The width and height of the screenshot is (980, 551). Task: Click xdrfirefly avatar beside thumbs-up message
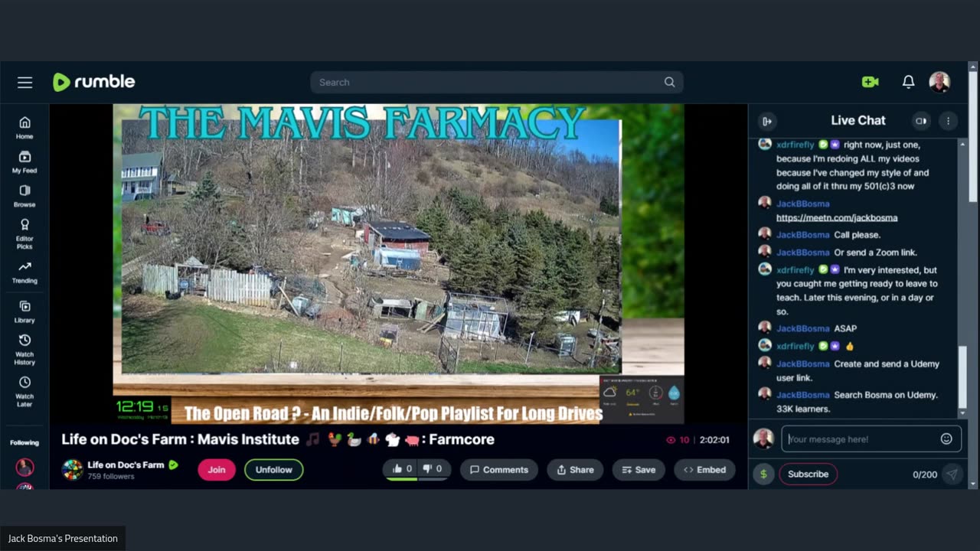(x=765, y=345)
